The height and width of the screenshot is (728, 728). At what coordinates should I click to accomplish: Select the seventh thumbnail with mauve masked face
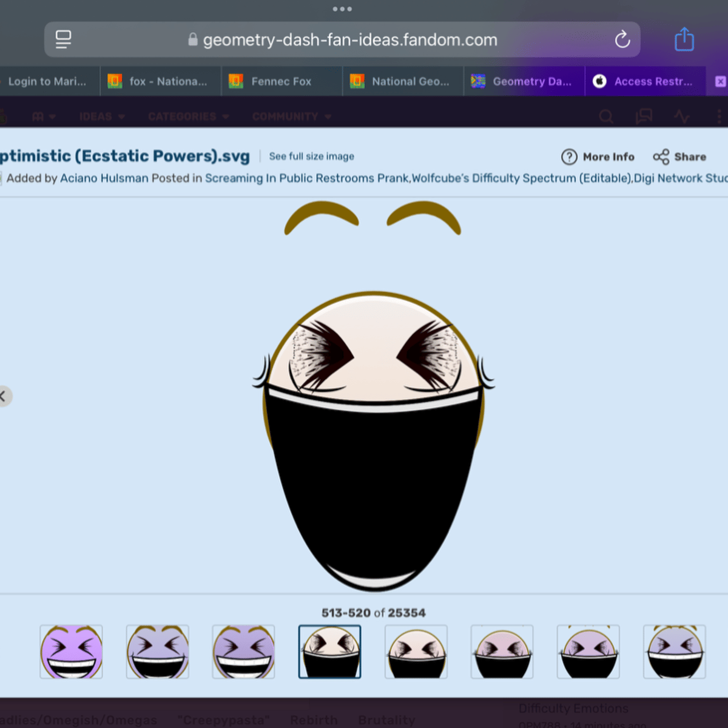tap(588, 652)
